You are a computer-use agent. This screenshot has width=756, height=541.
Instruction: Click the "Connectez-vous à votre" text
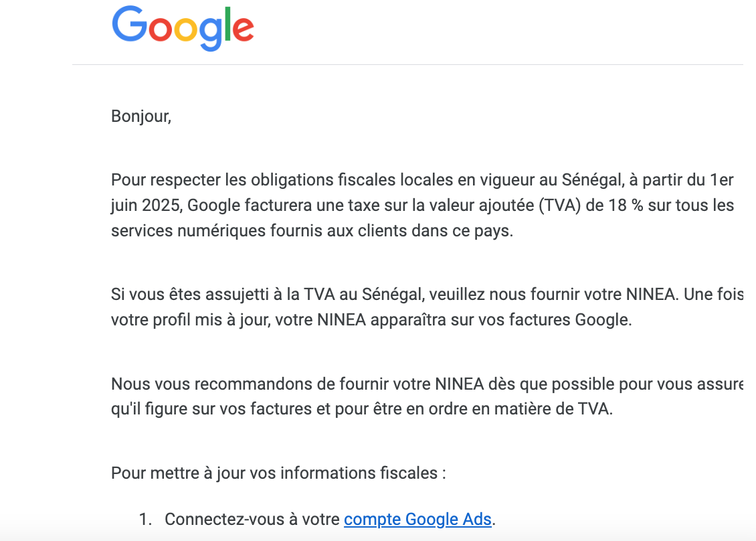coord(253,520)
